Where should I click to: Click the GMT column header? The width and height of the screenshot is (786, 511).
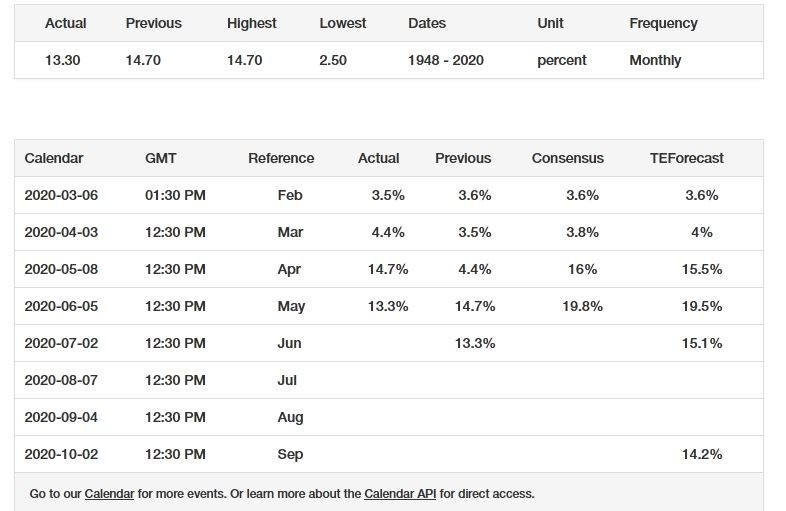pos(162,158)
